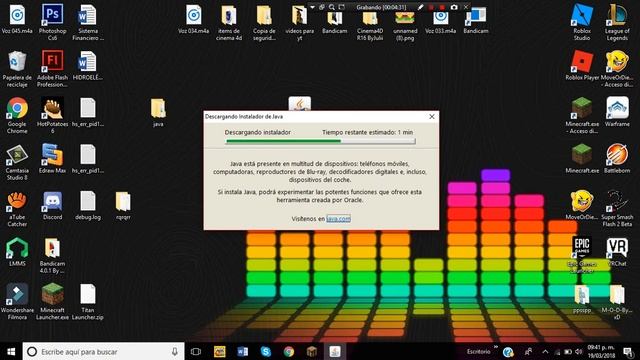Select the unnamed (8).png image file
This screenshot has height=360, width=640.
pos(405,25)
